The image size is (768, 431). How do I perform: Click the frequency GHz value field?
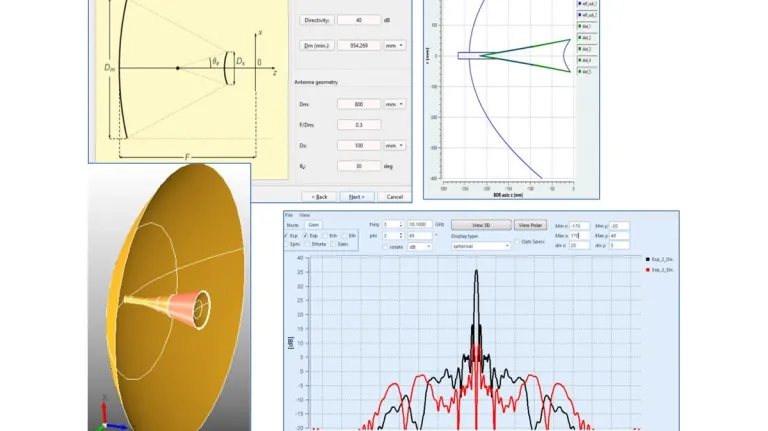[420, 224]
